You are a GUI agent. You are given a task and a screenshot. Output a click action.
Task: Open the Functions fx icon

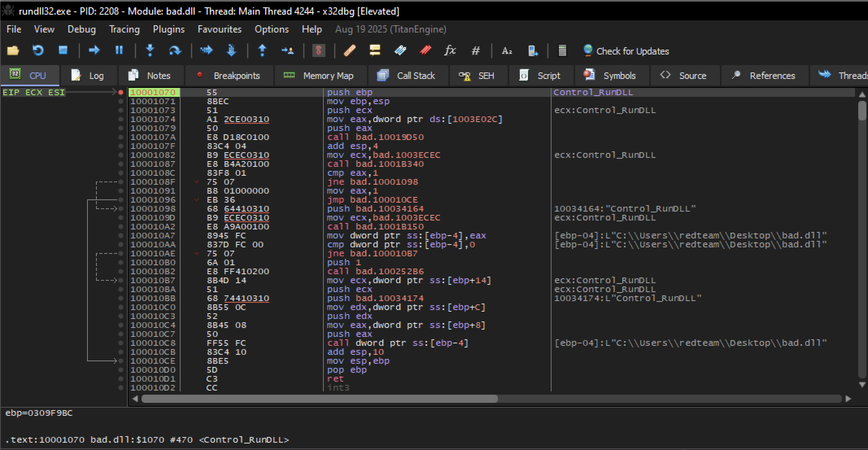(x=450, y=50)
